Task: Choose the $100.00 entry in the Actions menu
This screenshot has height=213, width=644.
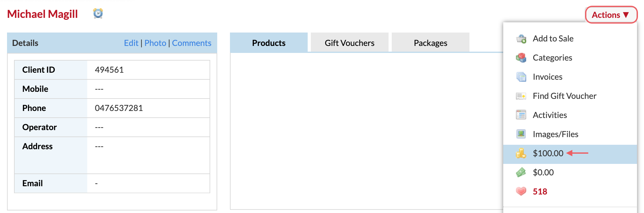Action: [570, 154]
